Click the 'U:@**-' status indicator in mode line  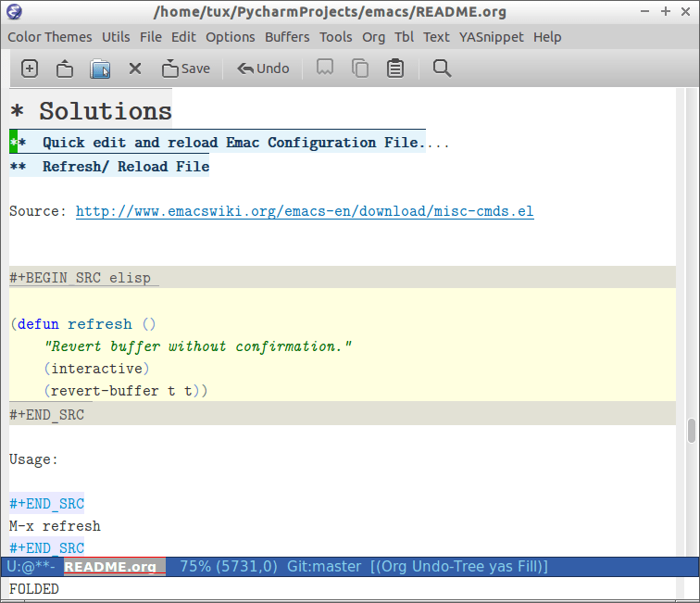point(31,566)
